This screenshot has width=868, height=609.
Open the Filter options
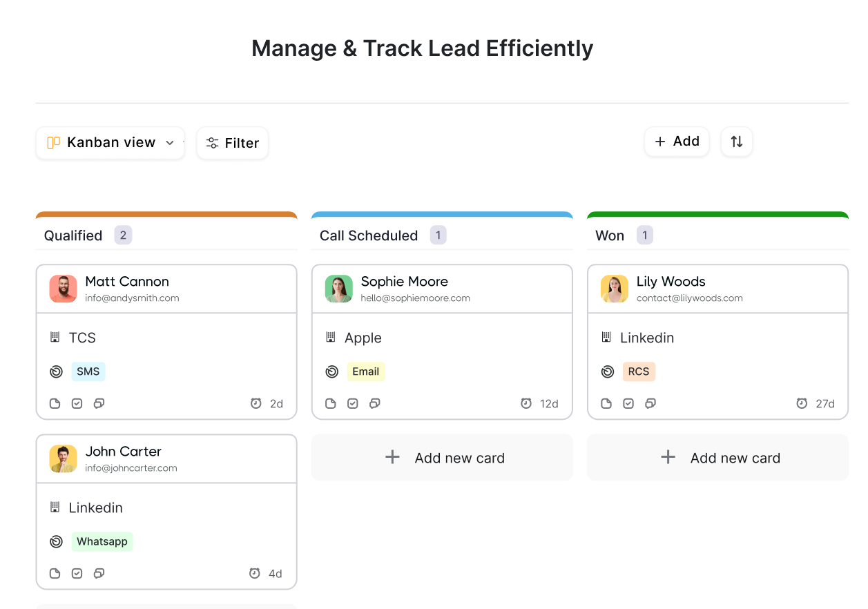tap(232, 143)
